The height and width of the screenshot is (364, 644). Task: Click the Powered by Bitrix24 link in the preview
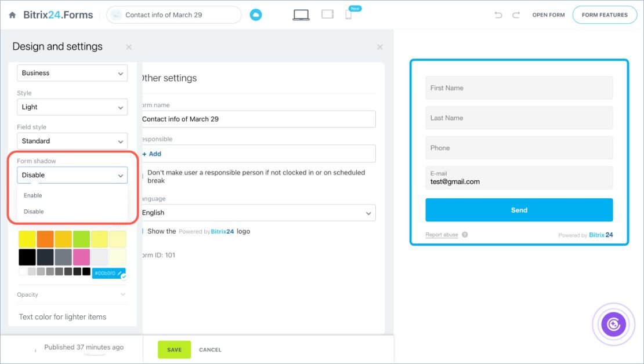click(585, 235)
